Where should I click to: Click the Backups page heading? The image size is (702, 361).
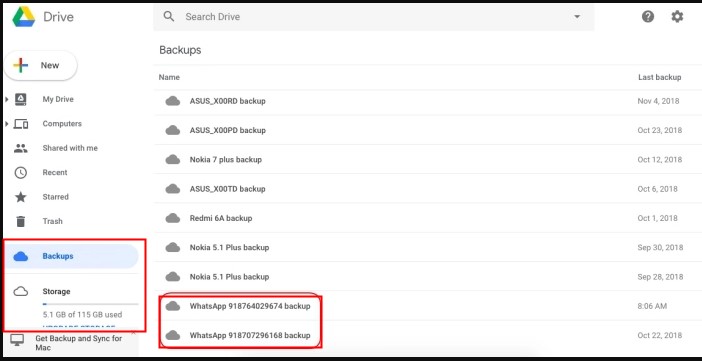(180, 50)
